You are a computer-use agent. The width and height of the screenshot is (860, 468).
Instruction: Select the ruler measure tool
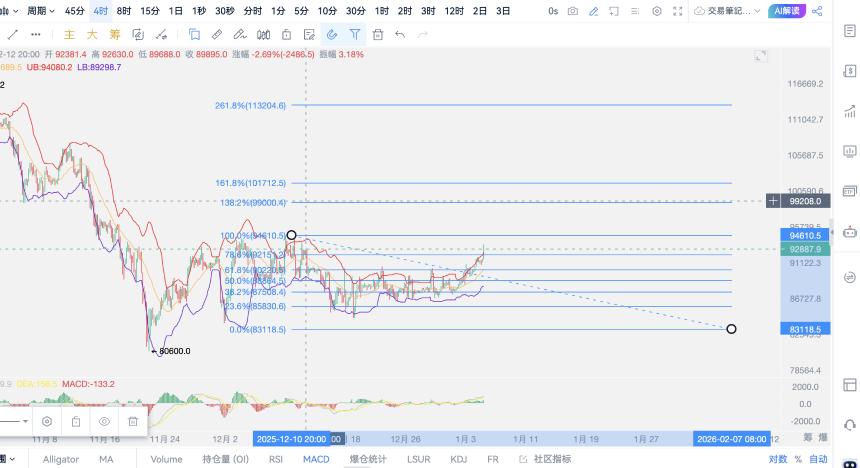[x=217, y=35]
